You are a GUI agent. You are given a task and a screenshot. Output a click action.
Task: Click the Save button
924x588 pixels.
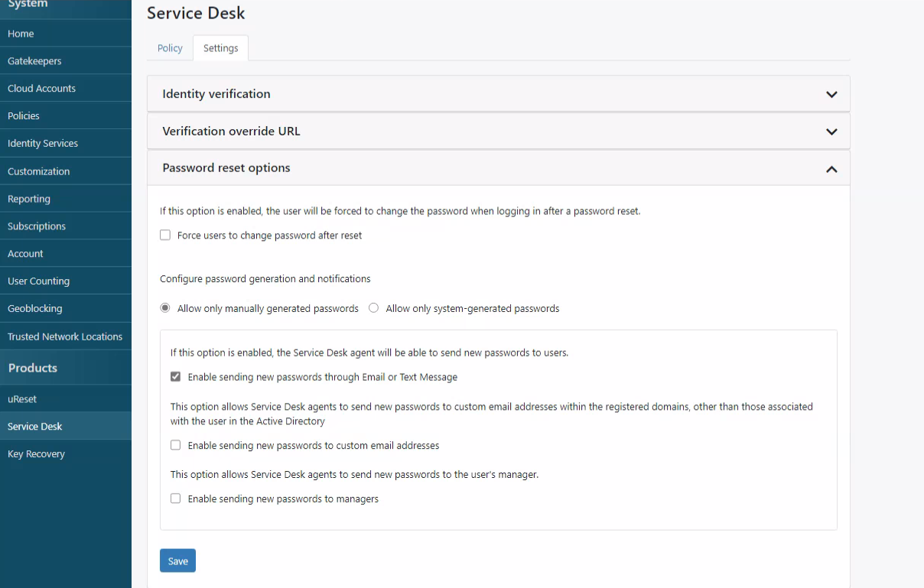click(x=177, y=560)
